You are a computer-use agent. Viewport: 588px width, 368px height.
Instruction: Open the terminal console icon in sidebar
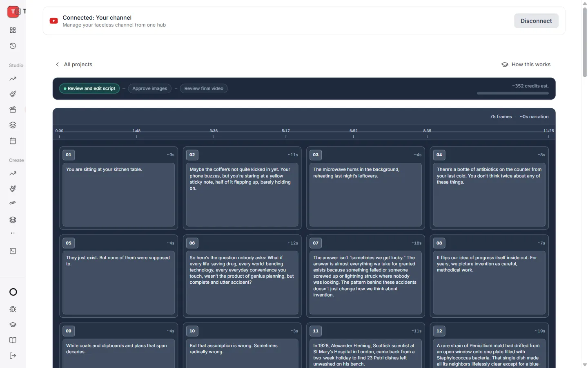13,251
